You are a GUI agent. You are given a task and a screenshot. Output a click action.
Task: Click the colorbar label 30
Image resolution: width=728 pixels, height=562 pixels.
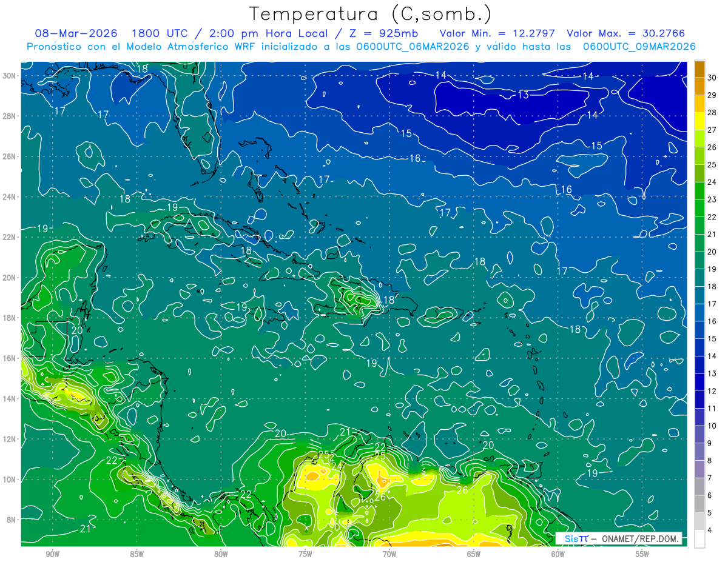pyautogui.click(x=712, y=78)
